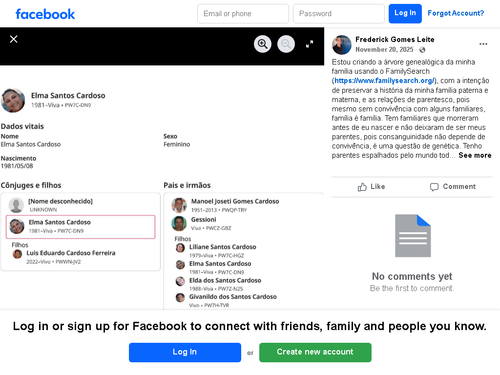Click '[Nome desconhecido]' in spouse box
This screenshot has height=375, width=500.
(60, 201)
